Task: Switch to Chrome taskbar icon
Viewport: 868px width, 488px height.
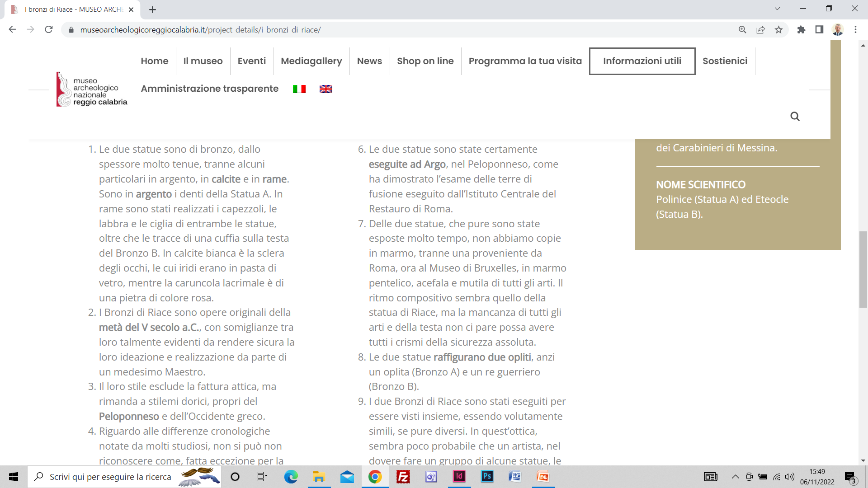Action: (375, 477)
